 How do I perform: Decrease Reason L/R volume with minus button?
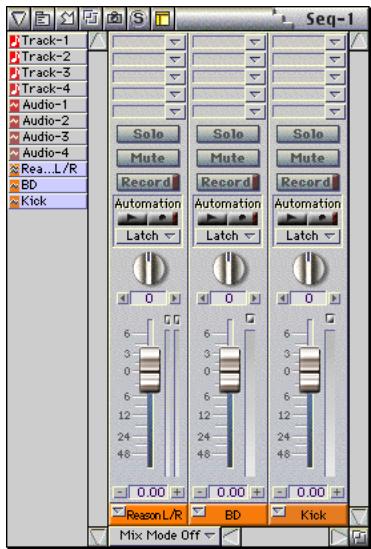(120, 492)
